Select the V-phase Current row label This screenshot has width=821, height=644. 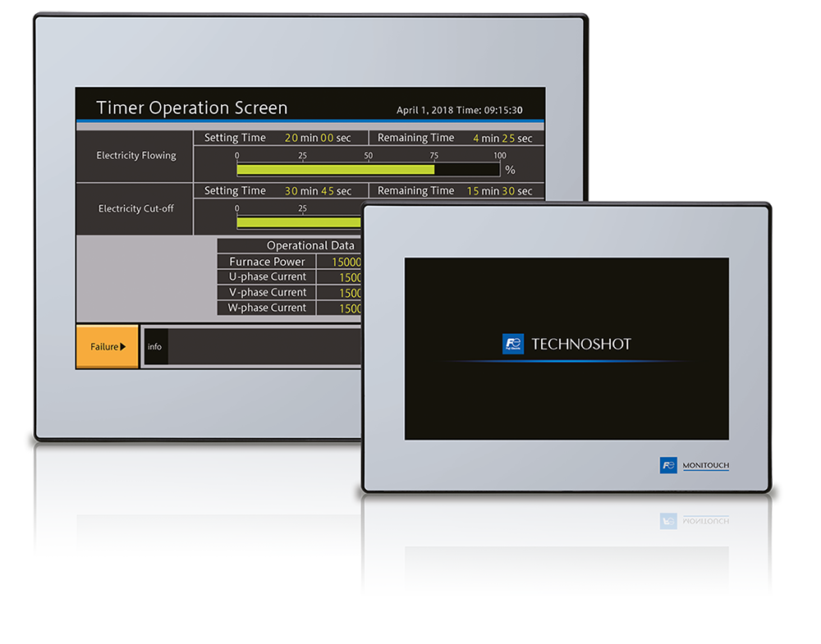click(x=267, y=292)
